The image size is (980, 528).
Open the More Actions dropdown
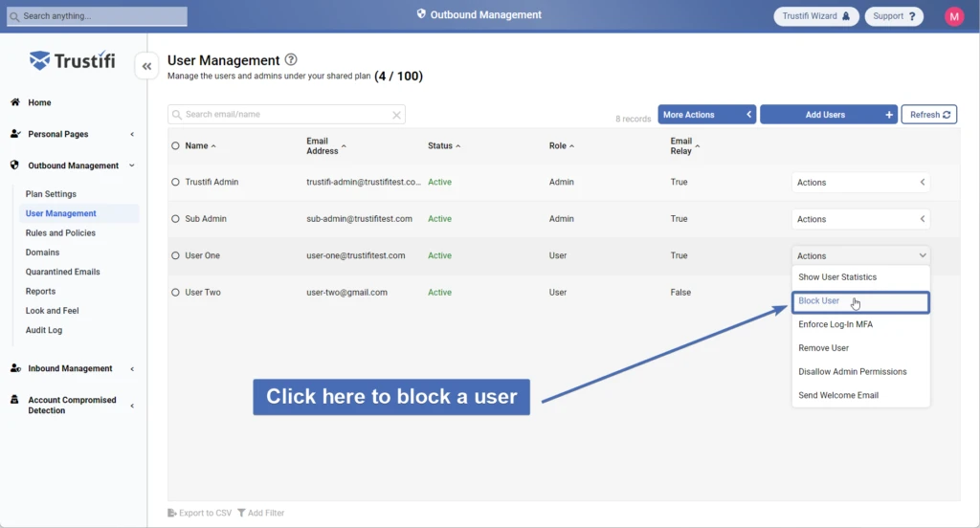[706, 115]
